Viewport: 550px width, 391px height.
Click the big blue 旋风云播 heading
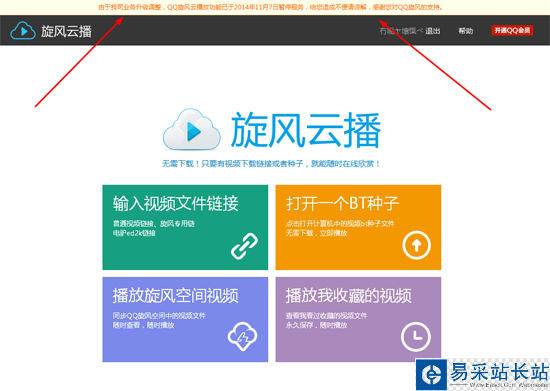(x=306, y=130)
